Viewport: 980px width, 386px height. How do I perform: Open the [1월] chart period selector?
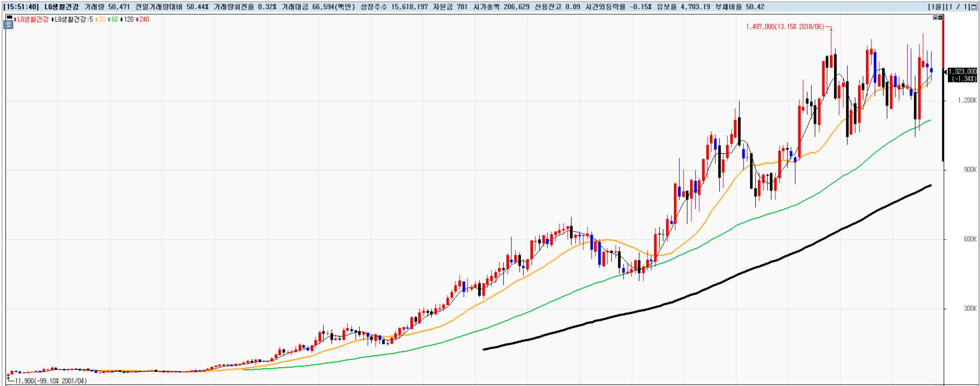click(936, 7)
